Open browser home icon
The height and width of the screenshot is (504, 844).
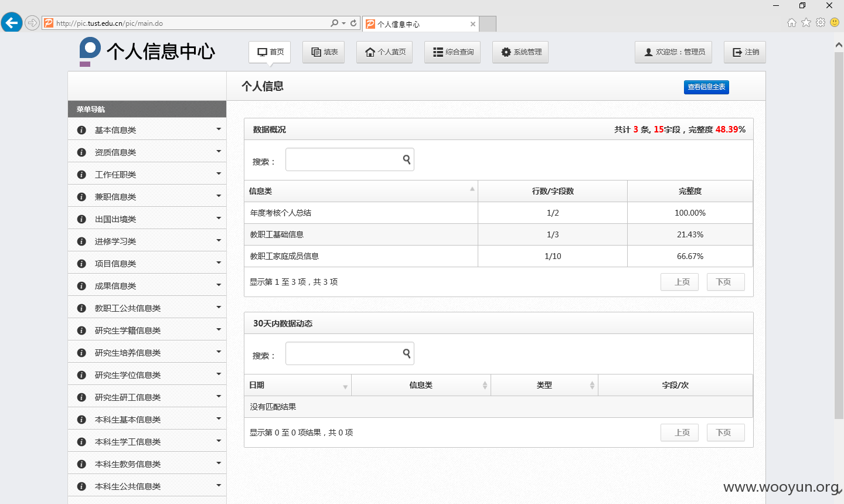pos(792,22)
